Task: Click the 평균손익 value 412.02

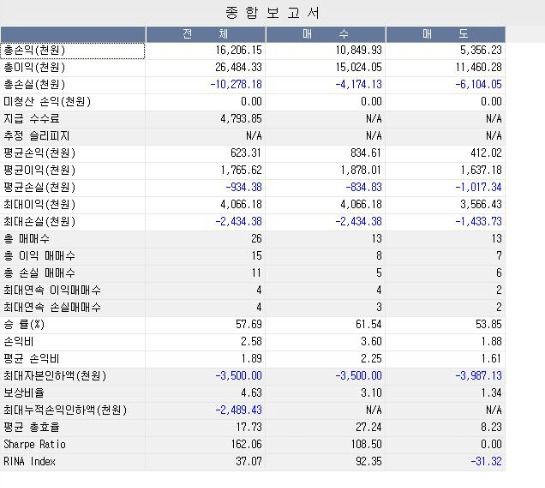Action: (x=486, y=153)
